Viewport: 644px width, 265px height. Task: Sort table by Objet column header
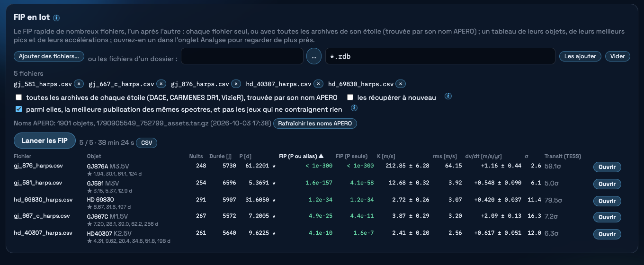tap(94, 156)
